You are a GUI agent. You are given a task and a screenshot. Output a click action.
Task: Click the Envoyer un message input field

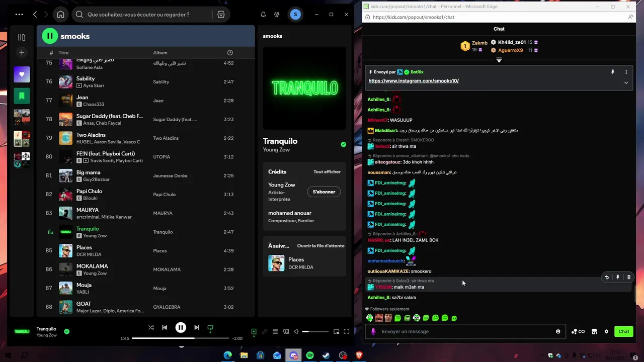[x=465, y=331]
